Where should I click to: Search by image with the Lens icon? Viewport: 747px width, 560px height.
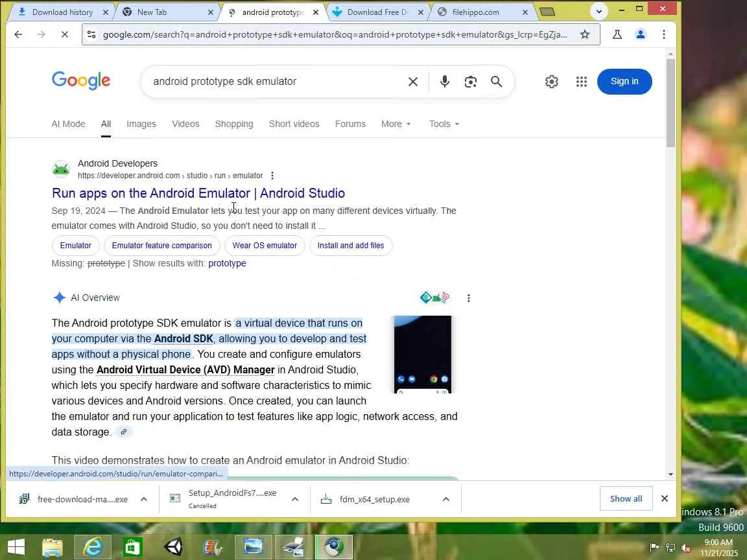click(x=471, y=82)
